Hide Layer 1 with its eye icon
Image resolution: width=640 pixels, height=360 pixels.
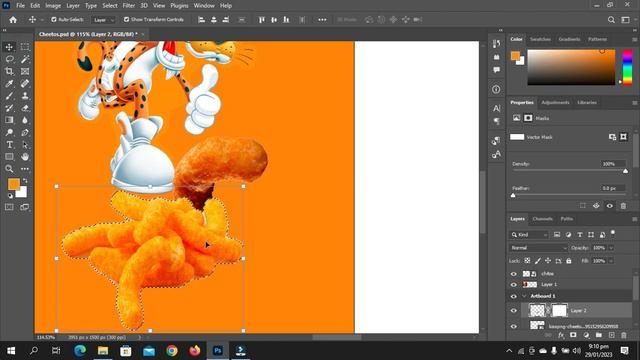[x=513, y=284]
